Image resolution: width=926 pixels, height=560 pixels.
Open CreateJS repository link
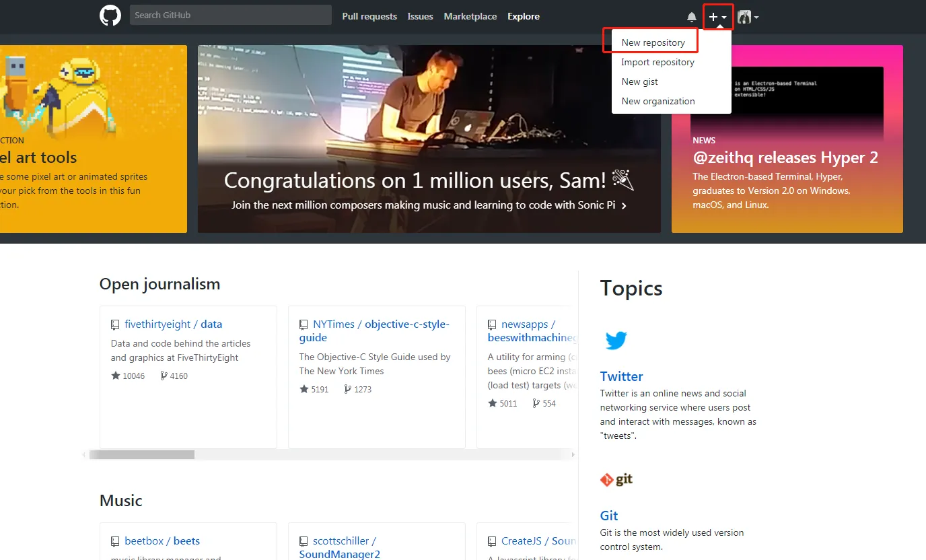(x=539, y=540)
